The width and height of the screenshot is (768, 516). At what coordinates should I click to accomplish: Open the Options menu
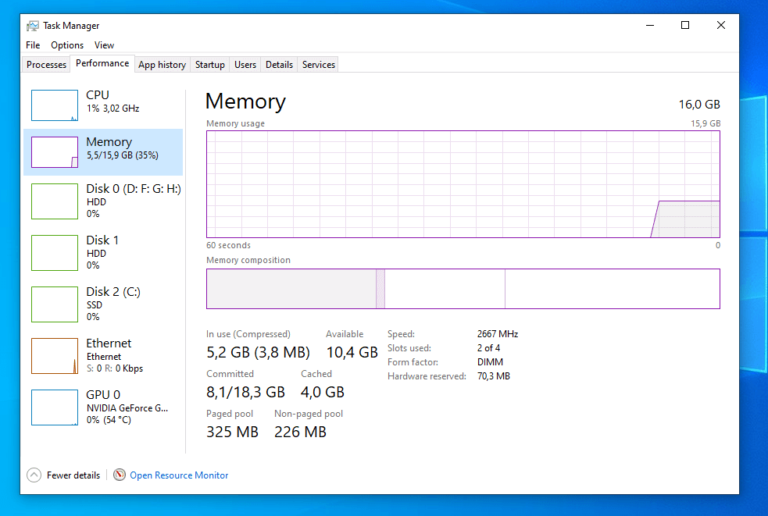[x=67, y=45]
